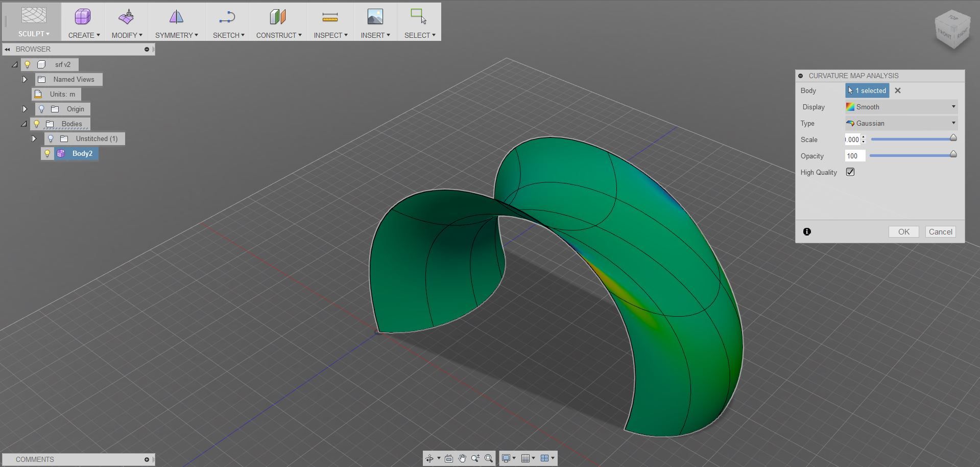Click the OK button

click(903, 231)
